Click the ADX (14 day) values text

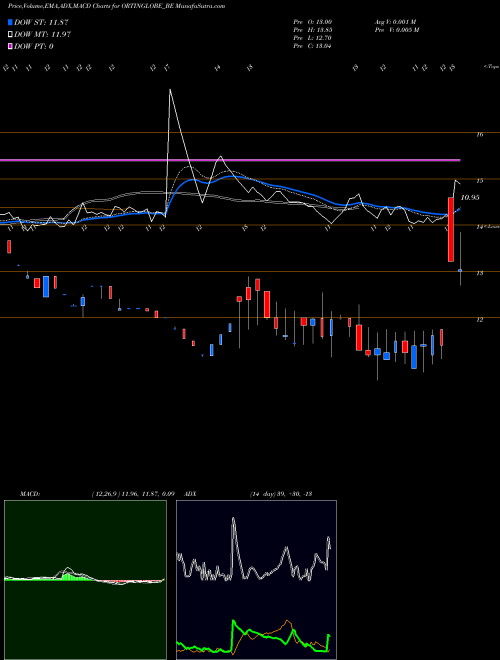coord(281,494)
